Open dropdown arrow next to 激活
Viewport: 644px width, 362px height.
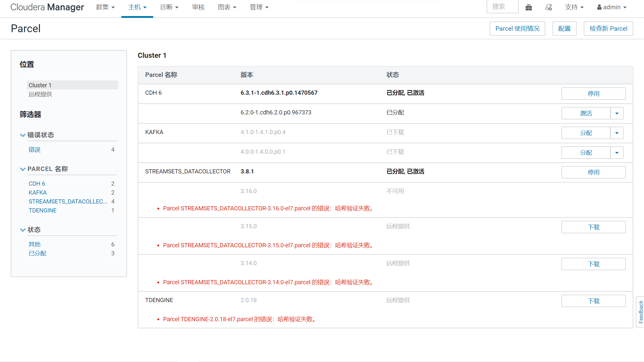click(617, 113)
